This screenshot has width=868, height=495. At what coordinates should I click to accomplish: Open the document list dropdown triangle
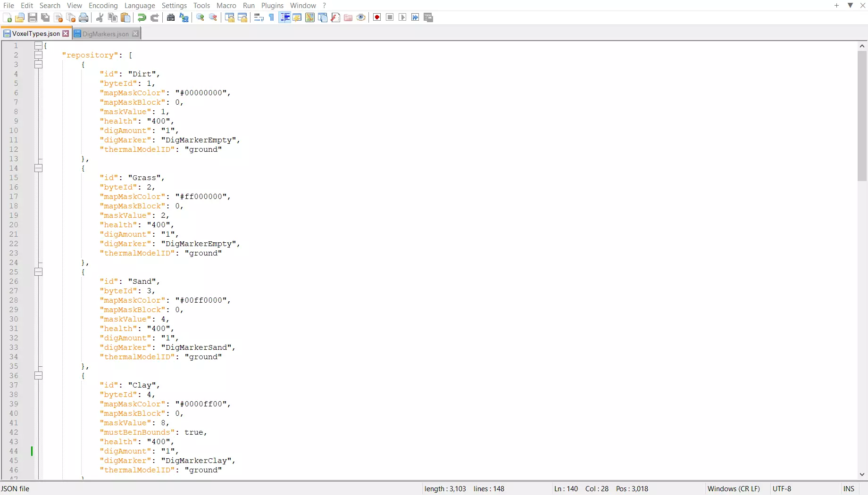pyautogui.click(x=851, y=6)
